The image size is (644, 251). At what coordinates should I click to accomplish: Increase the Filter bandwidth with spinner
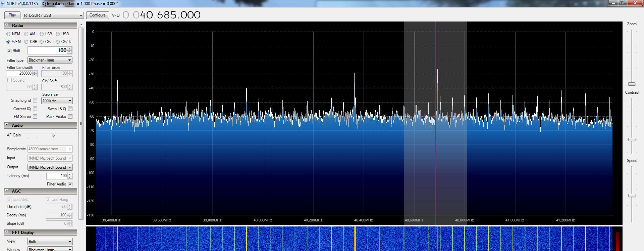35,72
